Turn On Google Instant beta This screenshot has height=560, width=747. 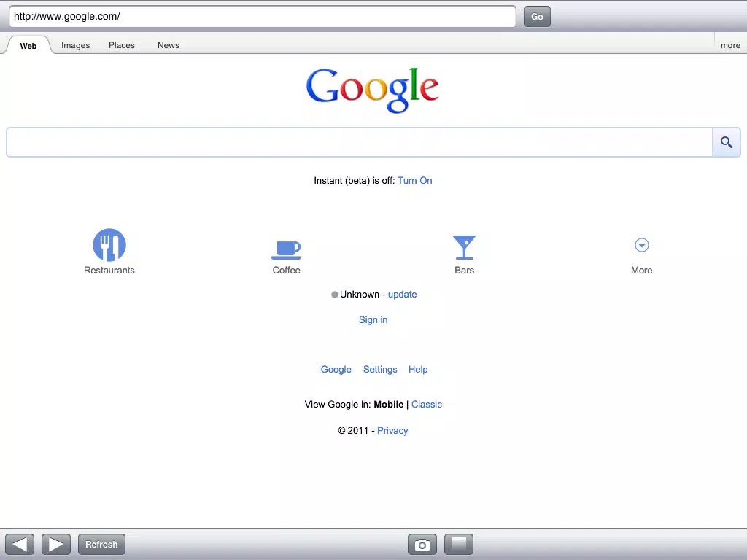click(x=414, y=181)
